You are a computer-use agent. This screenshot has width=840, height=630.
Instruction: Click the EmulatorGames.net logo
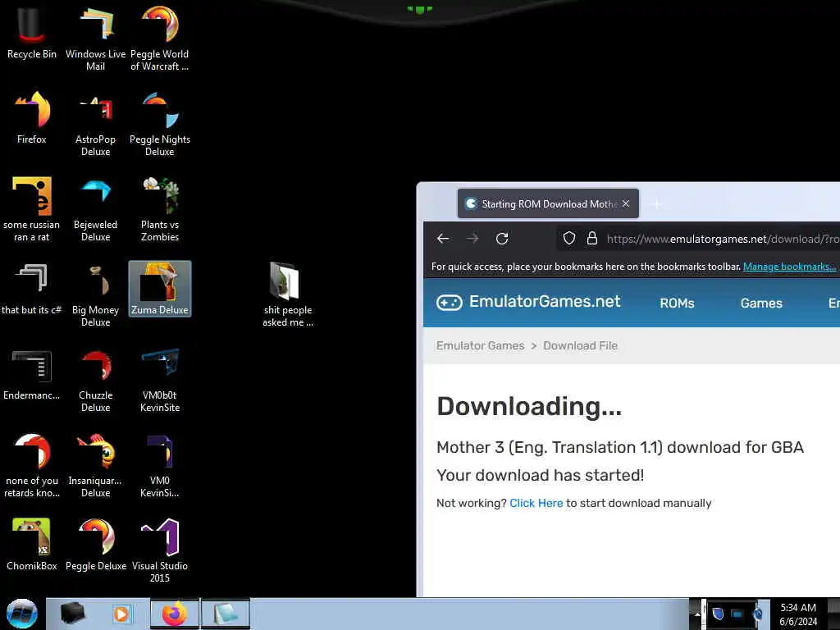pyautogui.click(x=528, y=302)
